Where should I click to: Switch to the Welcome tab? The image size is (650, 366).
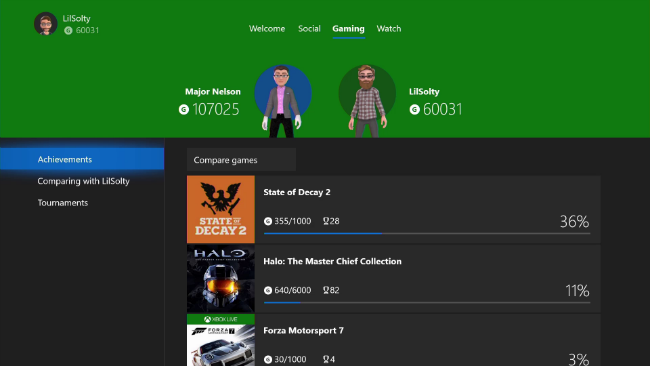267,29
